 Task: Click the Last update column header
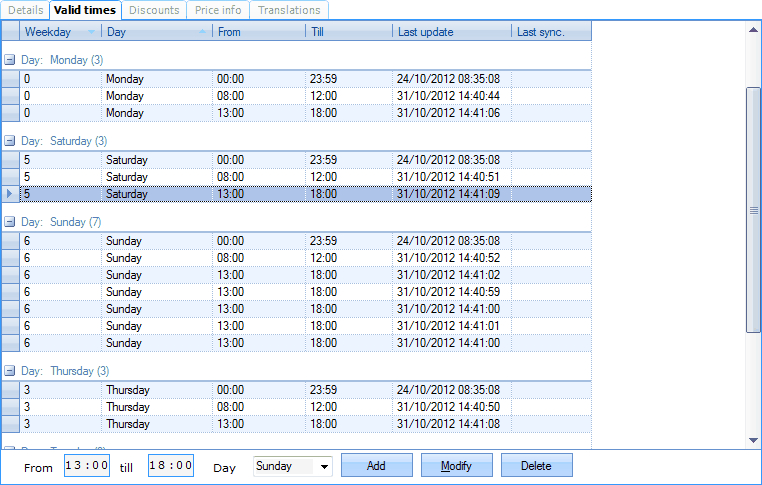tap(450, 32)
